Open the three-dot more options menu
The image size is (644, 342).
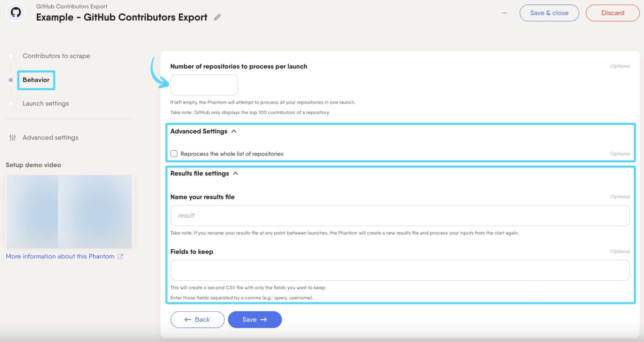click(x=505, y=13)
